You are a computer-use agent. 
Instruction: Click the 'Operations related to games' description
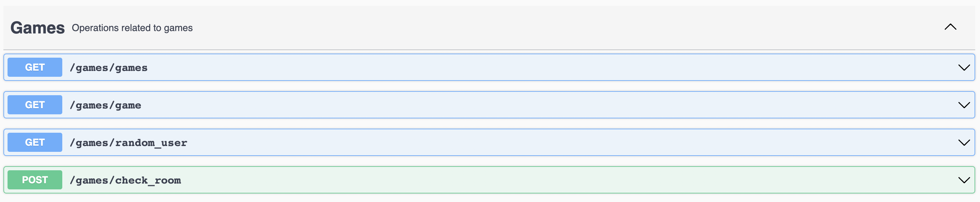coord(132,28)
